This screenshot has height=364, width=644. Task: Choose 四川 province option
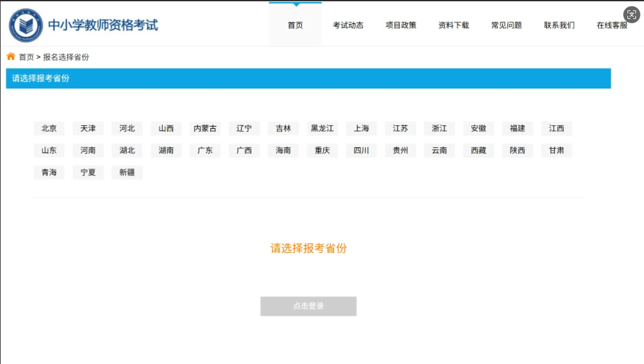point(361,150)
